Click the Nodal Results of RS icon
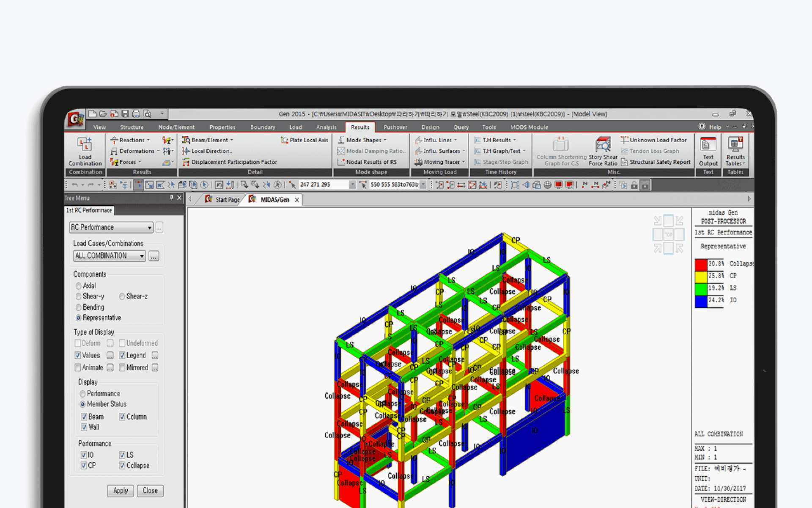Image resolution: width=812 pixels, height=508 pixels. (341, 162)
